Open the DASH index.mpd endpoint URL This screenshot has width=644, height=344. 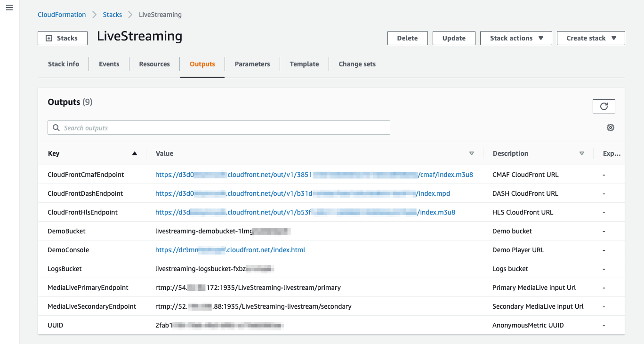coord(303,193)
